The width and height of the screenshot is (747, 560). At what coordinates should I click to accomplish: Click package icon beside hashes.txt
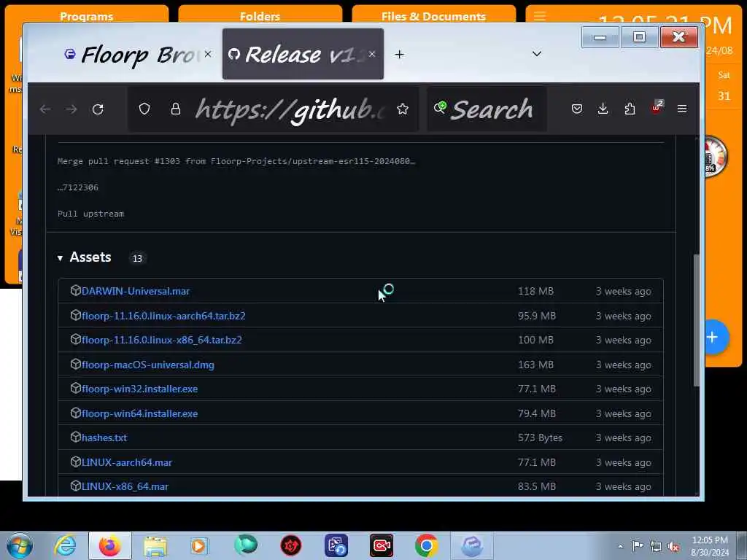click(75, 437)
